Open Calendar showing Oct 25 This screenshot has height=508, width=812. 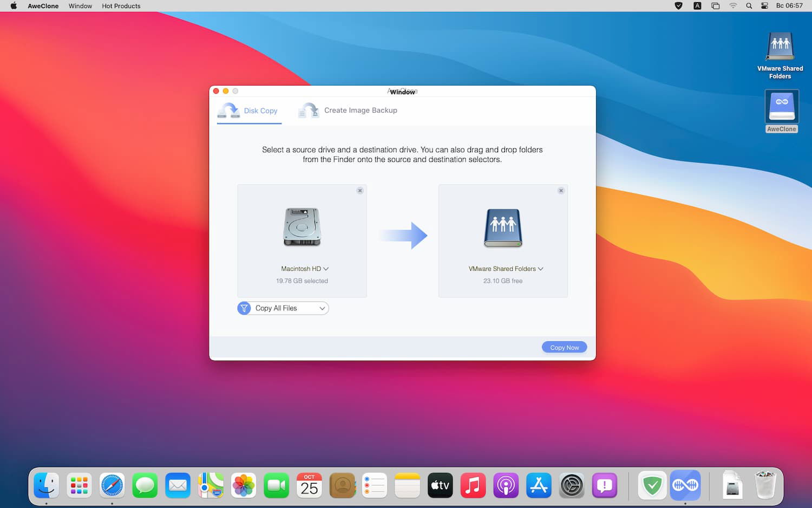click(309, 485)
